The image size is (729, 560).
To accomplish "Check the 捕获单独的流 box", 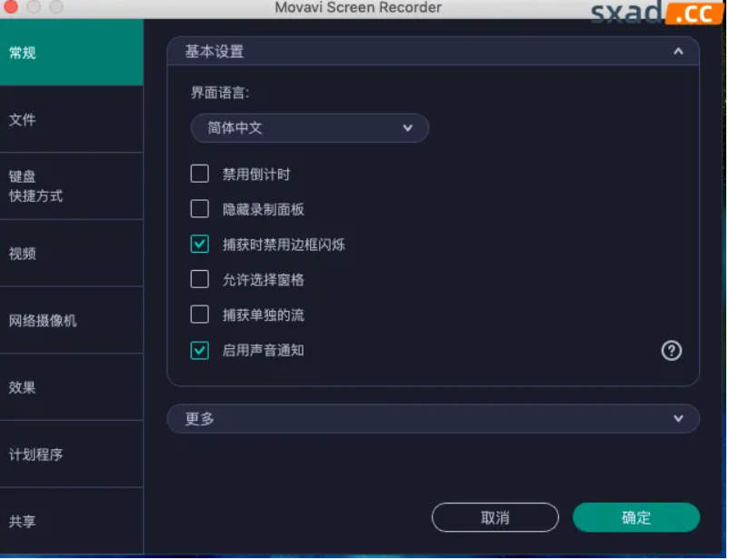I will (200, 315).
